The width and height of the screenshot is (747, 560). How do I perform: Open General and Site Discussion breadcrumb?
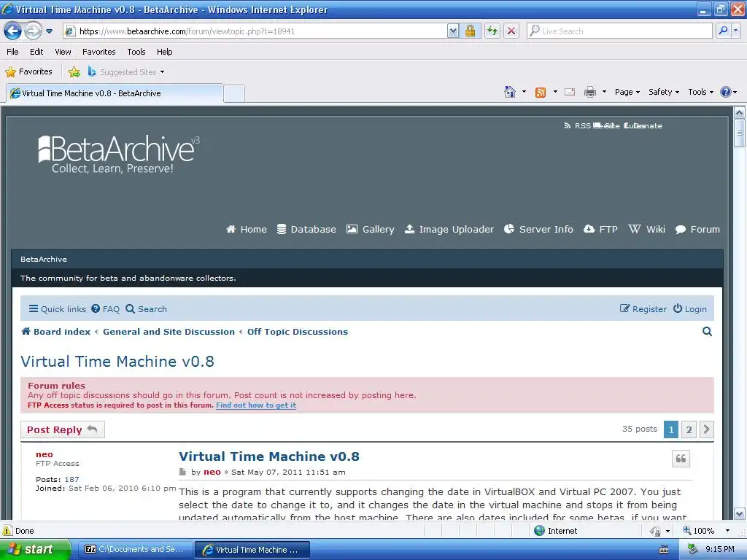coord(169,332)
